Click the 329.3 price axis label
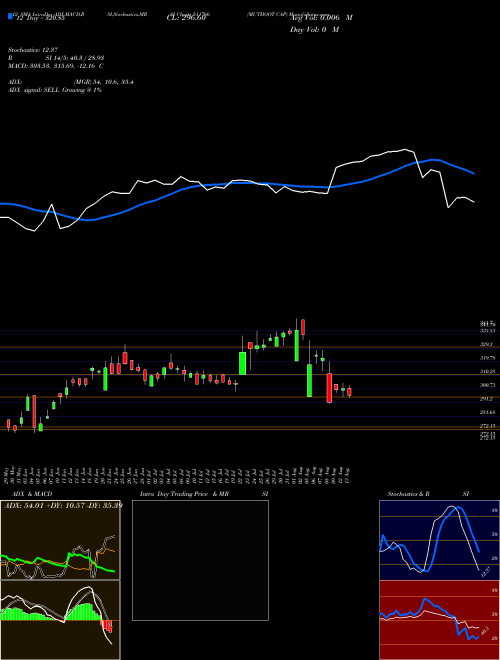 487,344
